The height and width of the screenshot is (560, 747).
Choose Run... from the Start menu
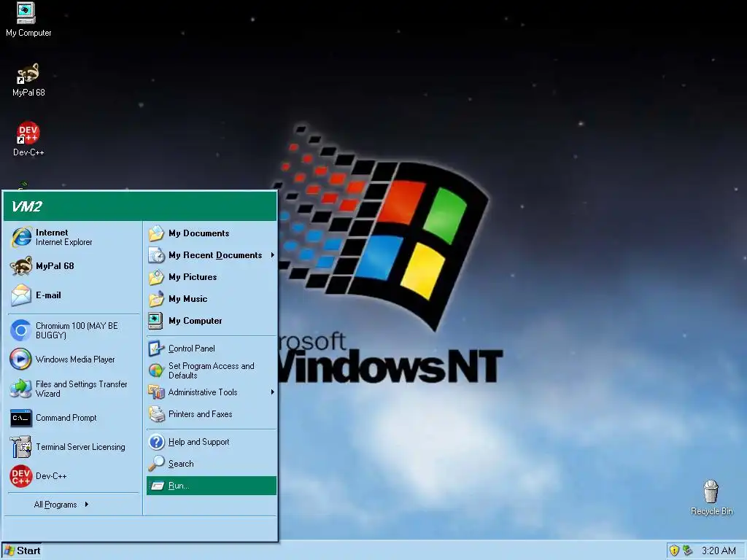pyautogui.click(x=212, y=486)
